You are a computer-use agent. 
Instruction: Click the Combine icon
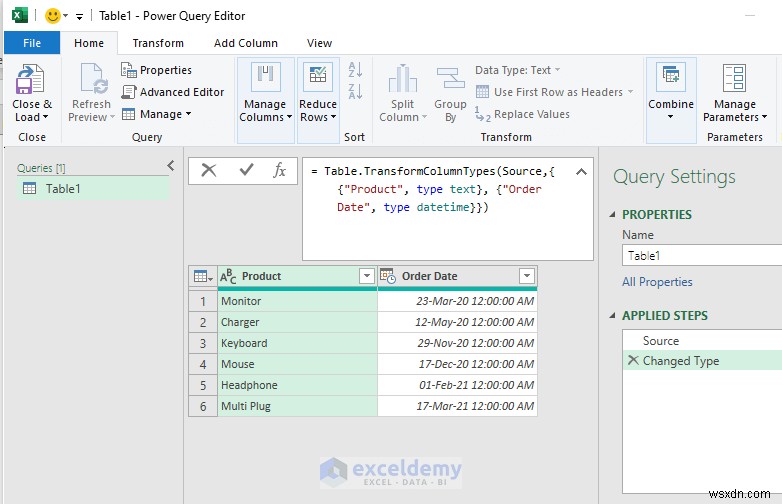(671, 76)
